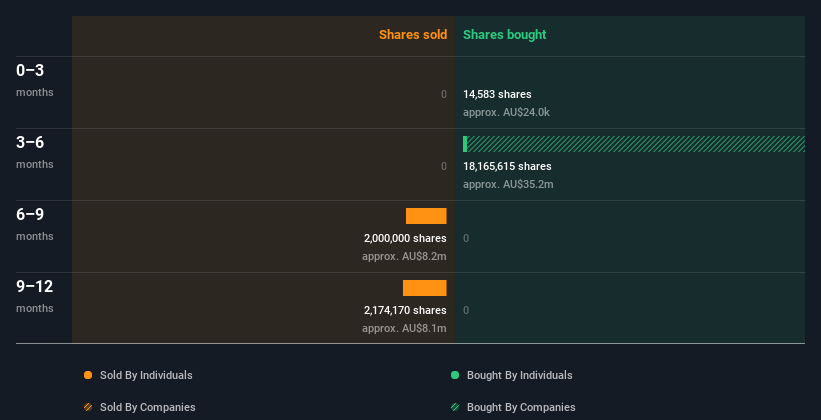This screenshot has width=821, height=420.
Task: Click the 6–9 months row label
Action: point(35,224)
